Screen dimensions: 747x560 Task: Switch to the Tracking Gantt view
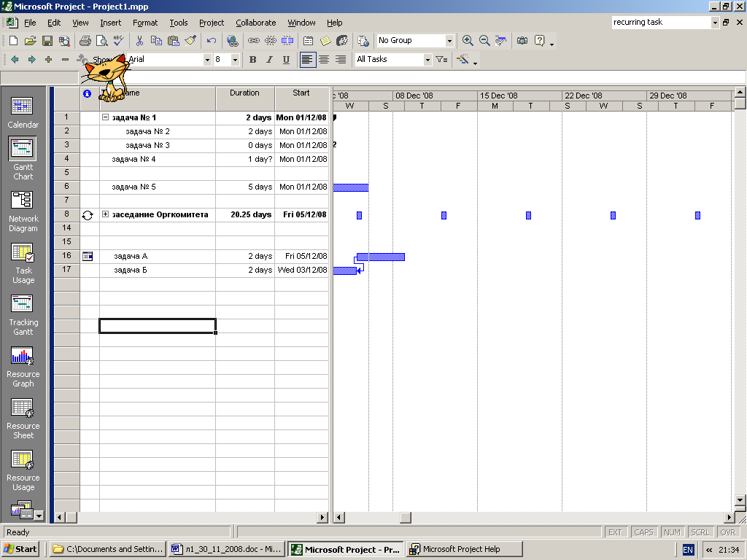[23, 315]
